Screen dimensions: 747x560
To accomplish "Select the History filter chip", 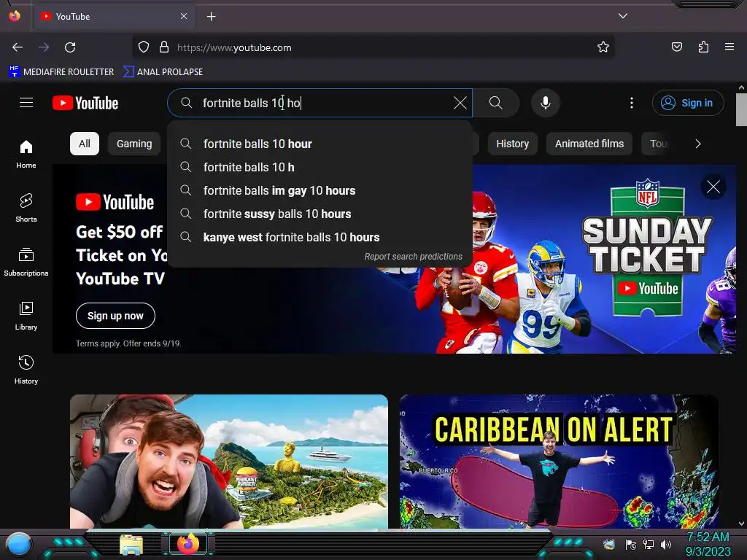I will 512,144.
